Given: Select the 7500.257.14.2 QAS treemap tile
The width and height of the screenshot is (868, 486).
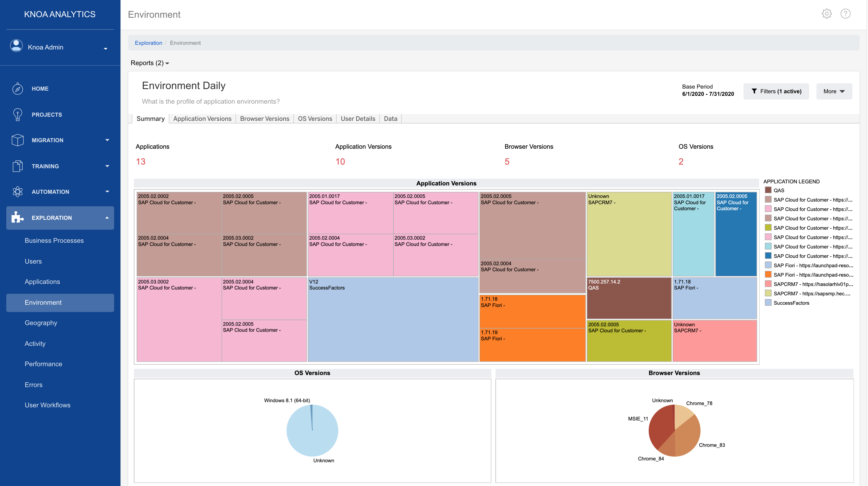Looking at the screenshot, I should (629, 298).
